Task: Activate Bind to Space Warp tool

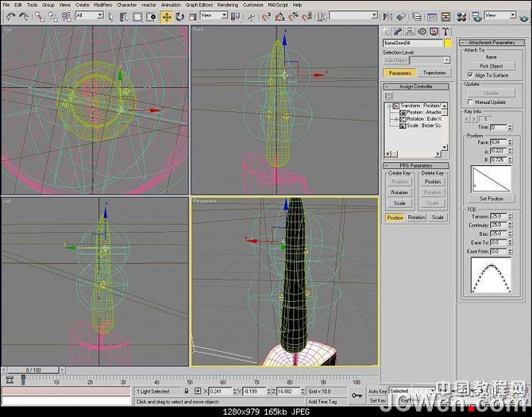Action: (x=66, y=17)
